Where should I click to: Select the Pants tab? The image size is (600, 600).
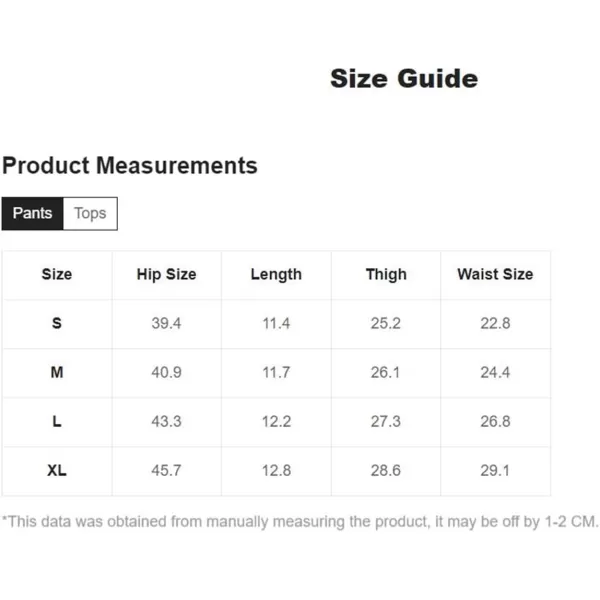coord(33,214)
